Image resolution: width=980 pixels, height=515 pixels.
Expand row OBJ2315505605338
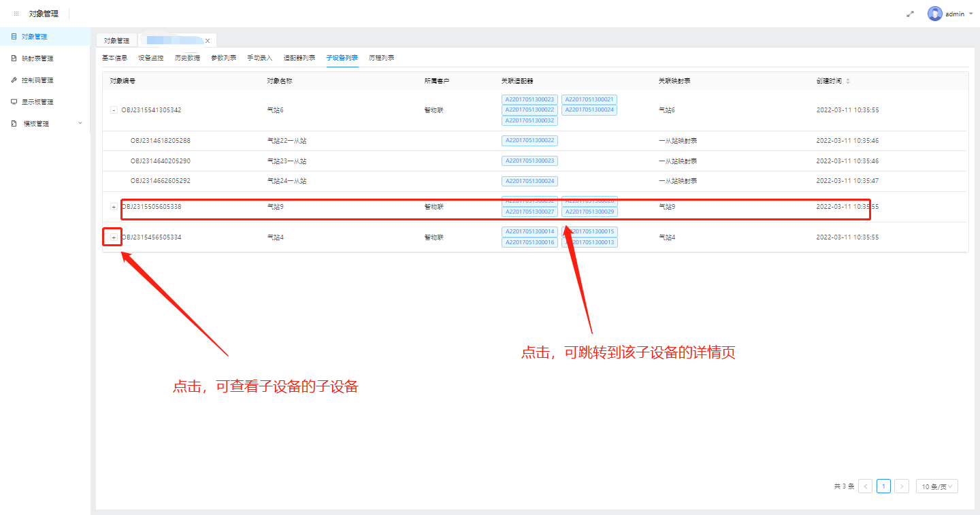114,207
